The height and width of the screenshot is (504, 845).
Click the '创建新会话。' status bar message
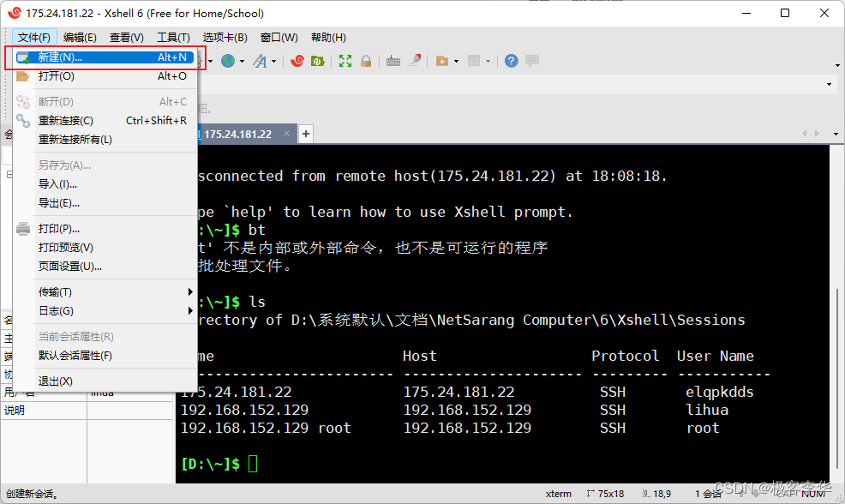tap(33, 494)
